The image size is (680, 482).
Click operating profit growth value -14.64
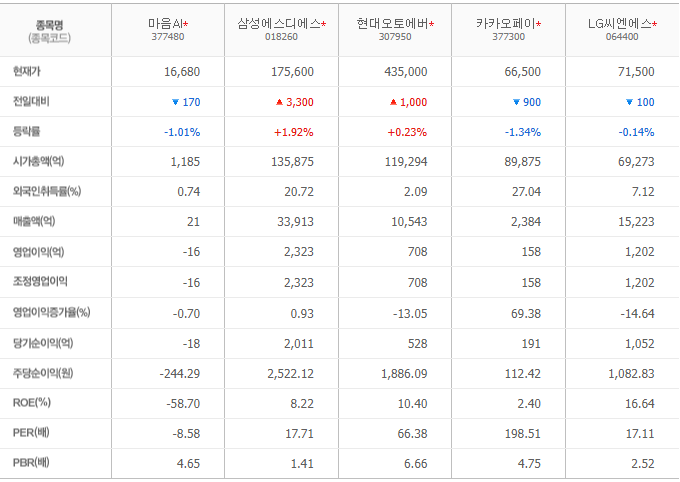pyautogui.click(x=637, y=314)
